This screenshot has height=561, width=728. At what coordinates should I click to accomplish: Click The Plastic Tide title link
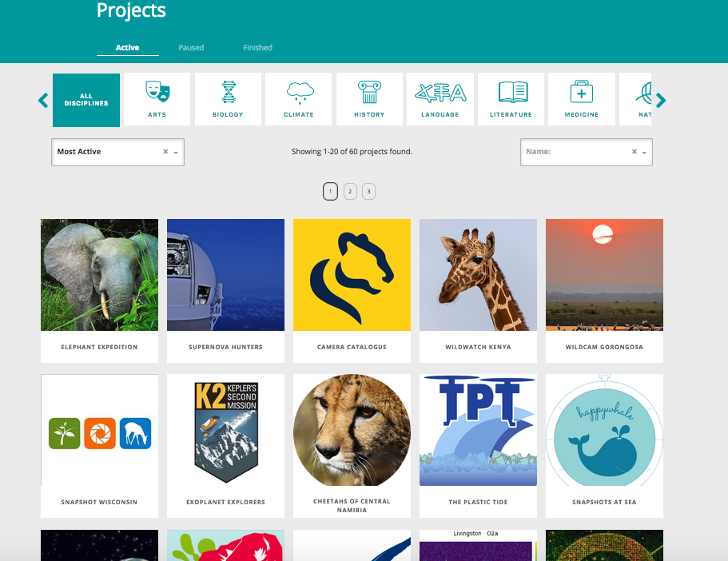click(x=478, y=502)
